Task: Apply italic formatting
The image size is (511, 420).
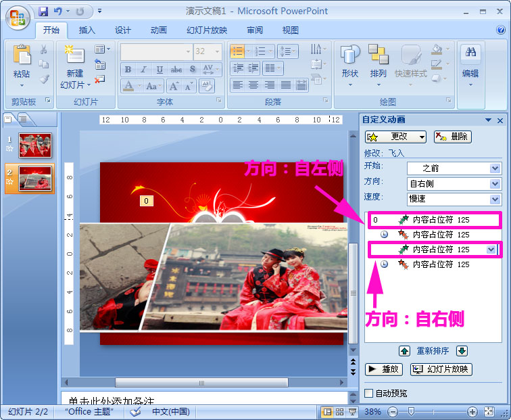Action: (143, 69)
